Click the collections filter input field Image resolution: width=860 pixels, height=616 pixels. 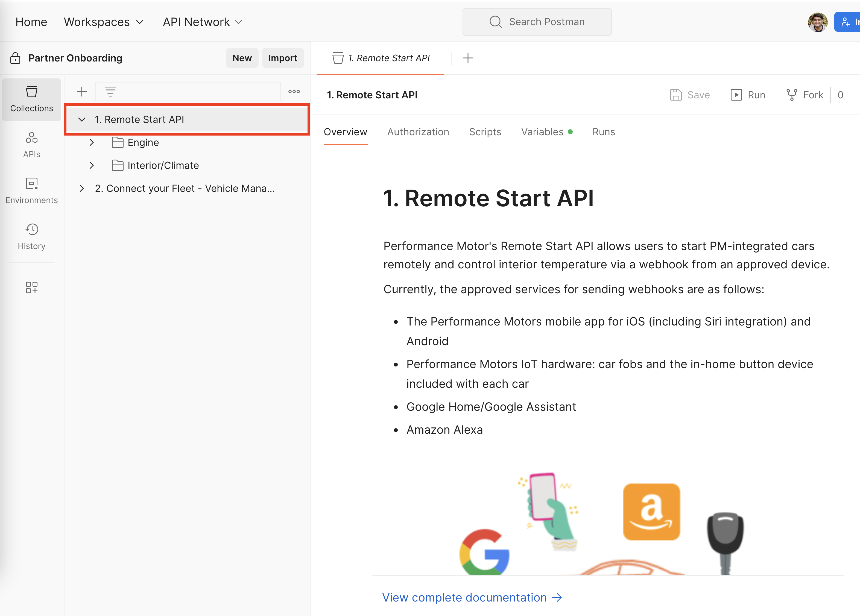point(188,91)
